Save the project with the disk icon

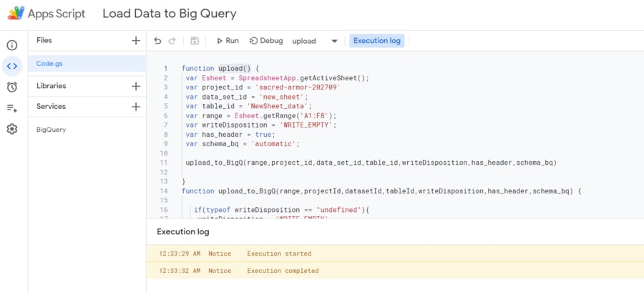click(x=195, y=41)
